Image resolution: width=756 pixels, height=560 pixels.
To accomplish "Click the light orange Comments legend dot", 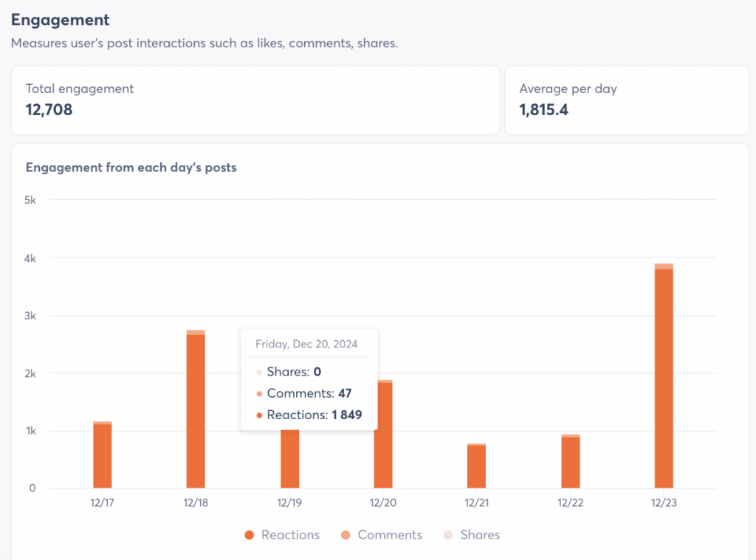I will click(x=344, y=534).
